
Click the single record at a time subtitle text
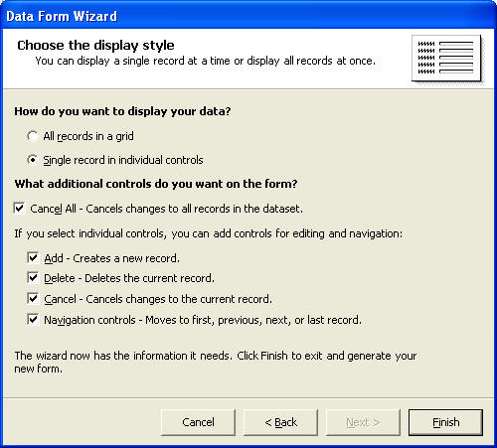coord(206,61)
